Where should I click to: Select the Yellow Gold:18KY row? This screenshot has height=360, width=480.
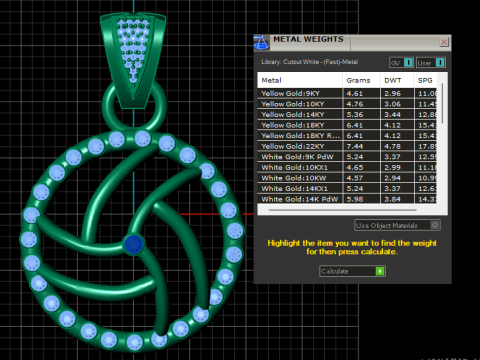tap(347, 125)
